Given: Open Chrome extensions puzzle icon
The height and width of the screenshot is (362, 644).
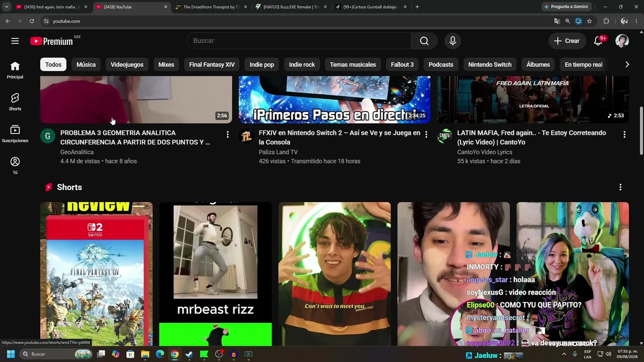Looking at the screenshot, I should click(606, 21).
